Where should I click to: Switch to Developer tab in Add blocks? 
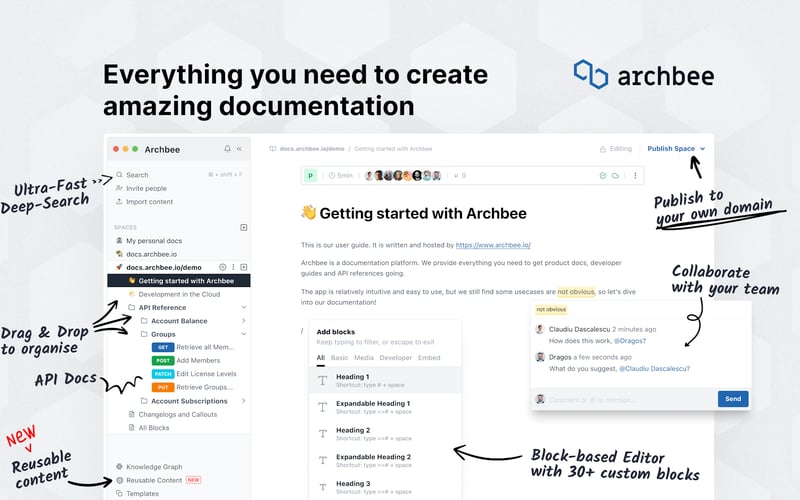pyautogui.click(x=395, y=358)
